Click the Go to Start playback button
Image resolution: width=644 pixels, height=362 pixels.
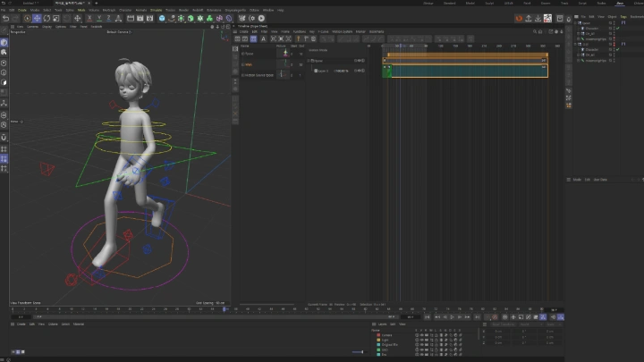tap(428, 316)
